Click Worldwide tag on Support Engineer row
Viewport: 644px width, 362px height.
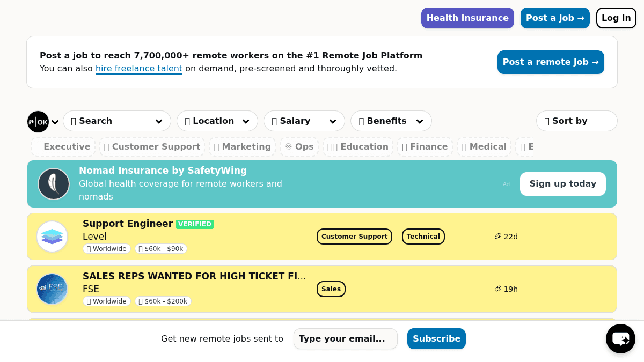pos(107,249)
